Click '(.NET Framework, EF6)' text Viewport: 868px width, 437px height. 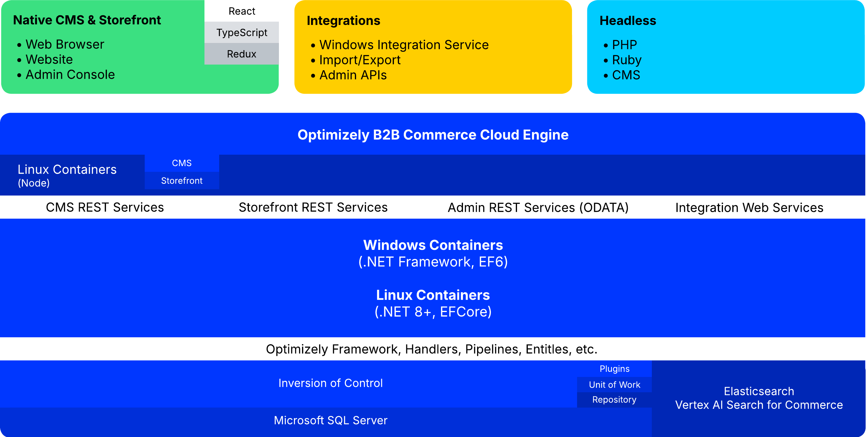click(x=433, y=262)
